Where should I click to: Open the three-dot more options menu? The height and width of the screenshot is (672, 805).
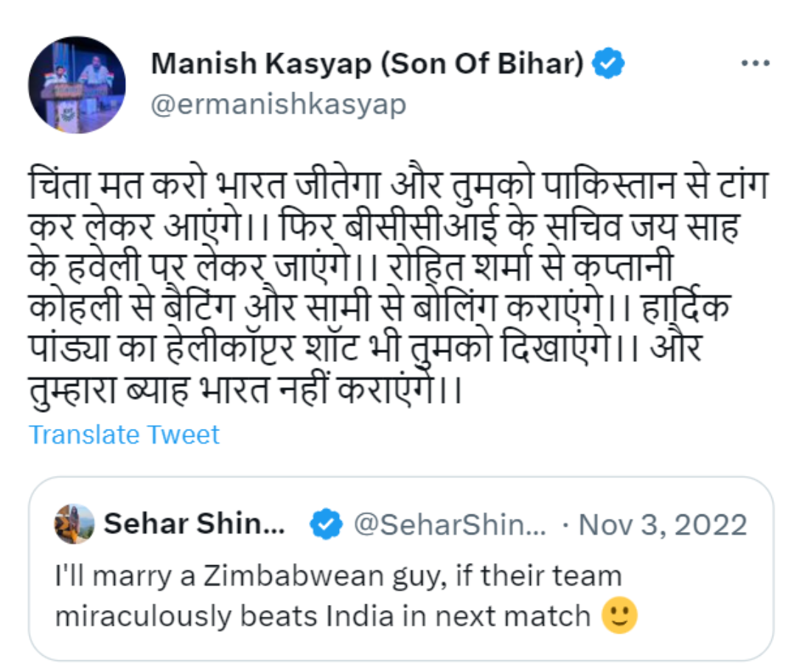click(755, 63)
